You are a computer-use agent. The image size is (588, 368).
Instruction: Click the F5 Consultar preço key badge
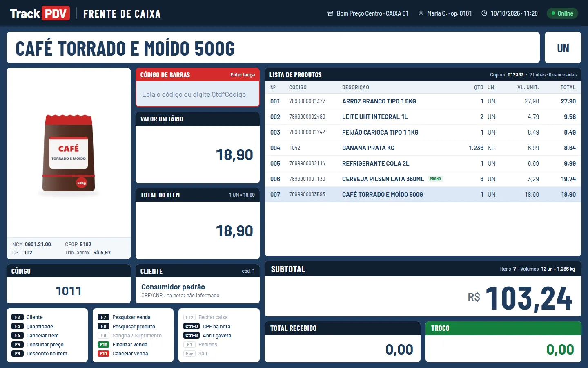18,345
